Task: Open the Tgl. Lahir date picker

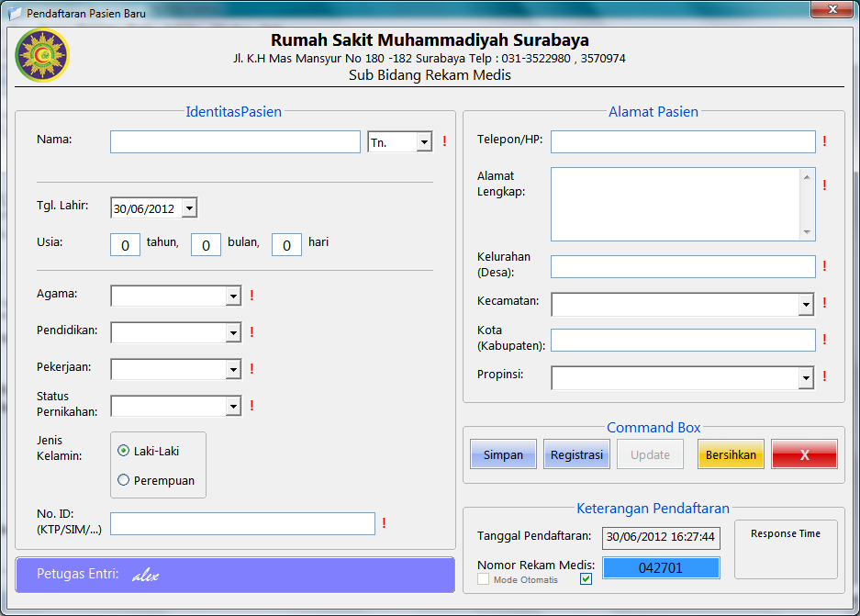Action: [x=189, y=207]
